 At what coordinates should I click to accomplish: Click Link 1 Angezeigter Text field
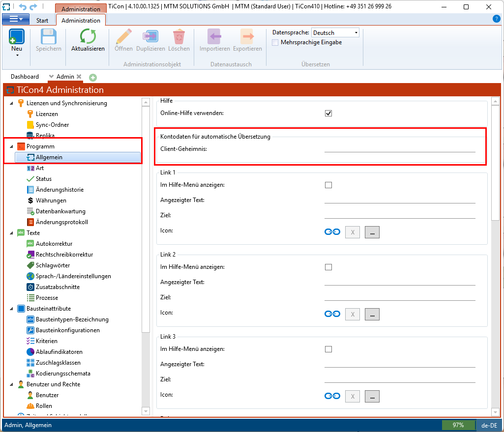tap(400, 200)
